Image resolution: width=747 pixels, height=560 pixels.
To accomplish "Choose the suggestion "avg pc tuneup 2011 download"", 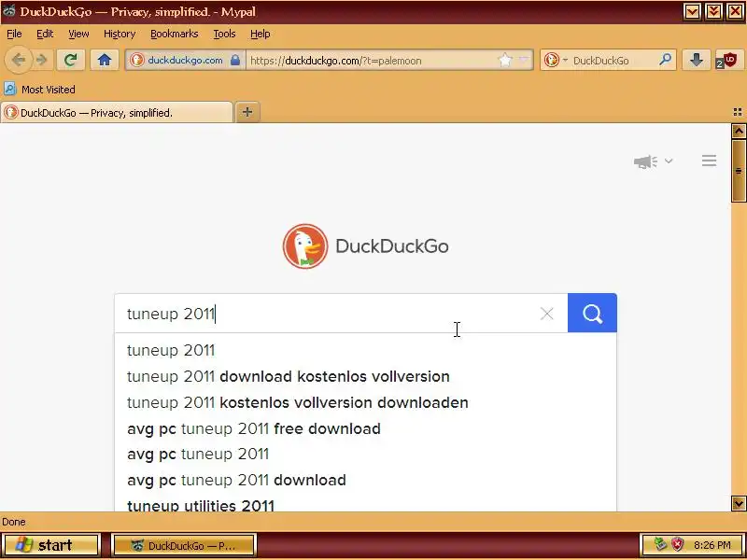I will [x=365, y=480].
